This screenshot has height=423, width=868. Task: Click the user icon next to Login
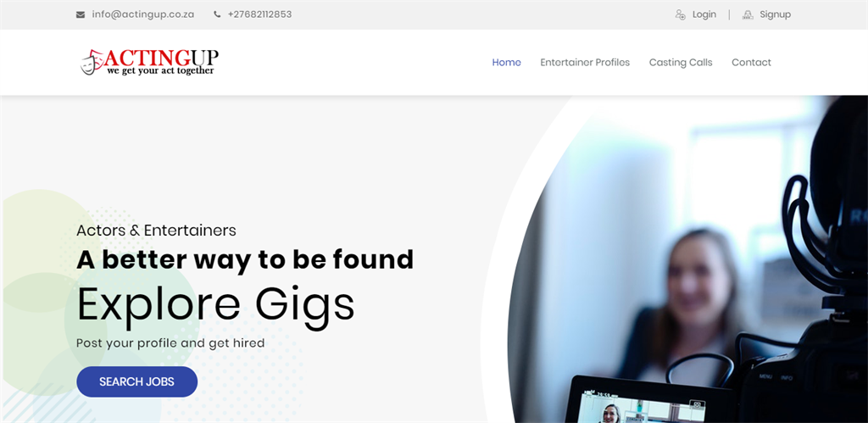[x=681, y=14]
